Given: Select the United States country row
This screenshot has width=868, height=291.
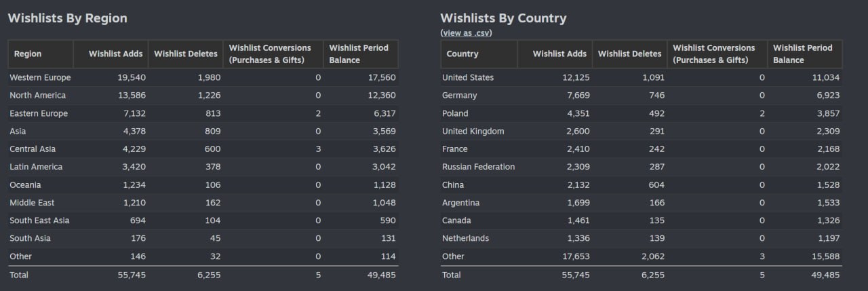Looking at the screenshot, I should tap(642, 77).
